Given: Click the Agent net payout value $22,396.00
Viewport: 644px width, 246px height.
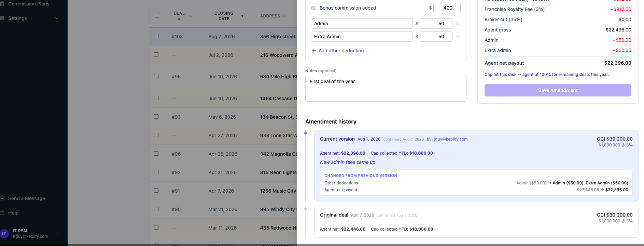Looking at the screenshot, I should pyautogui.click(x=617, y=63).
